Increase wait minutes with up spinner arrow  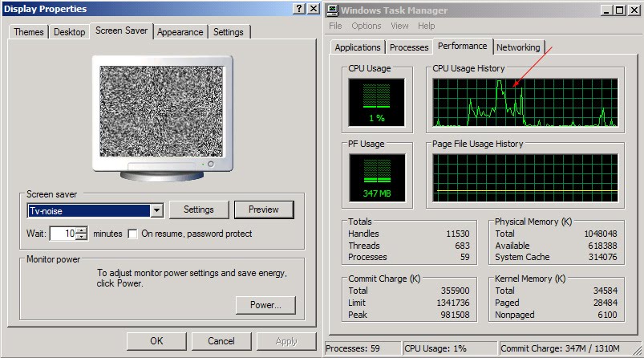click(x=81, y=230)
